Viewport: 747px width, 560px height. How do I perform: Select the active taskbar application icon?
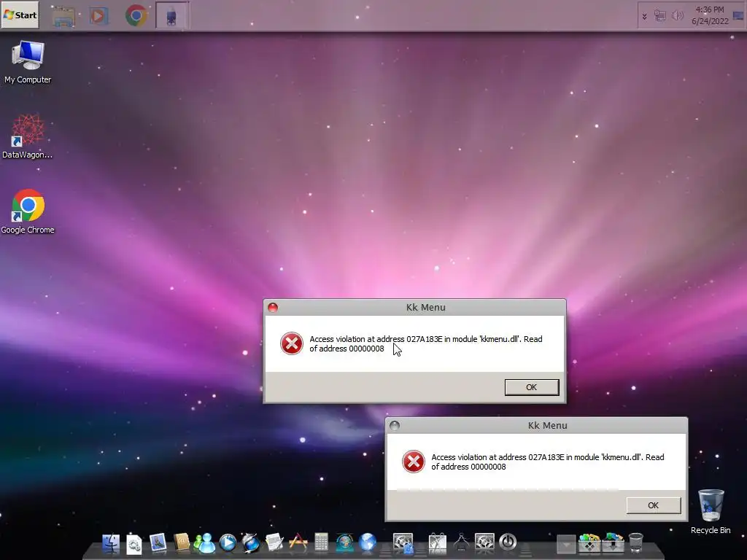coord(171,16)
